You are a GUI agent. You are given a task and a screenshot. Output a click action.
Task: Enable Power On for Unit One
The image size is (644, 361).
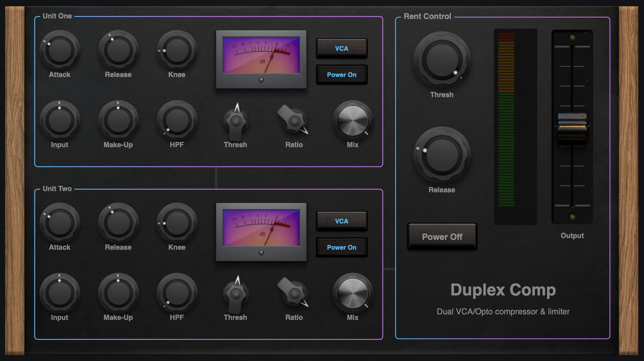[341, 74]
